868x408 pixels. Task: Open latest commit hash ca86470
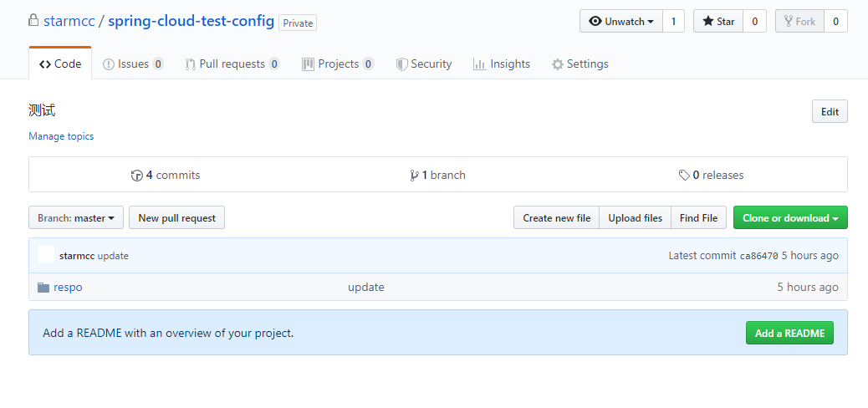click(759, 256)
